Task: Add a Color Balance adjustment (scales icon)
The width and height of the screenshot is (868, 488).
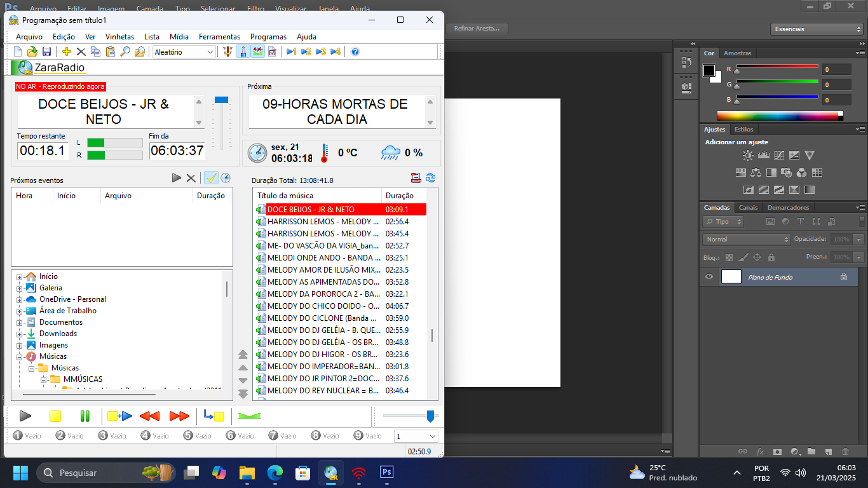Action: pyautogui.click(x=756, y=172)
